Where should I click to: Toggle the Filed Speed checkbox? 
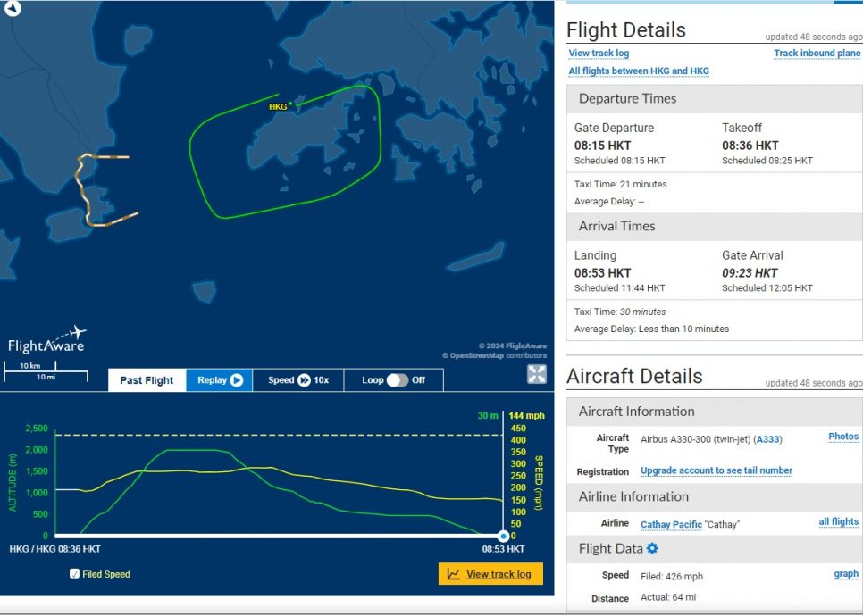74,574
